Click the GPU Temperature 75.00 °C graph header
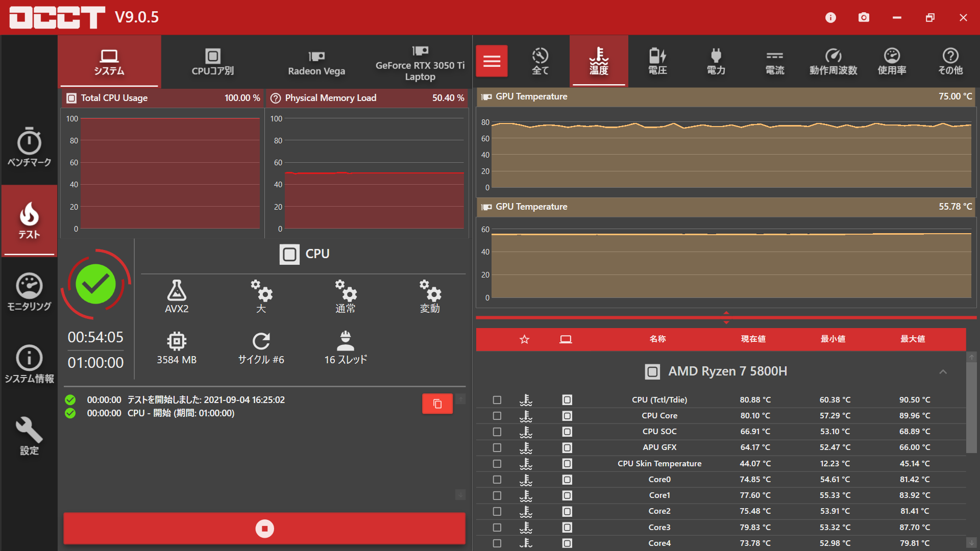980x551 pixels. pos(726,96)
